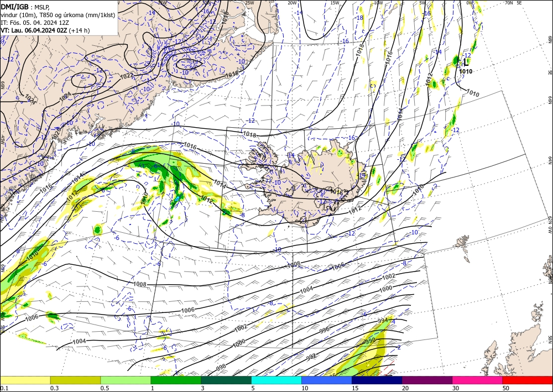The width and height of the screenshot is (553, 392).
Task: Click the '0.3' legend value label
Action: click(x=55, y=388)
